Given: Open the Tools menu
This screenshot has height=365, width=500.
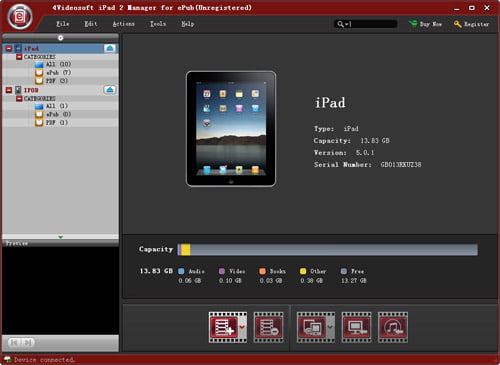Looking at the screenshot, I should (158, 24).
